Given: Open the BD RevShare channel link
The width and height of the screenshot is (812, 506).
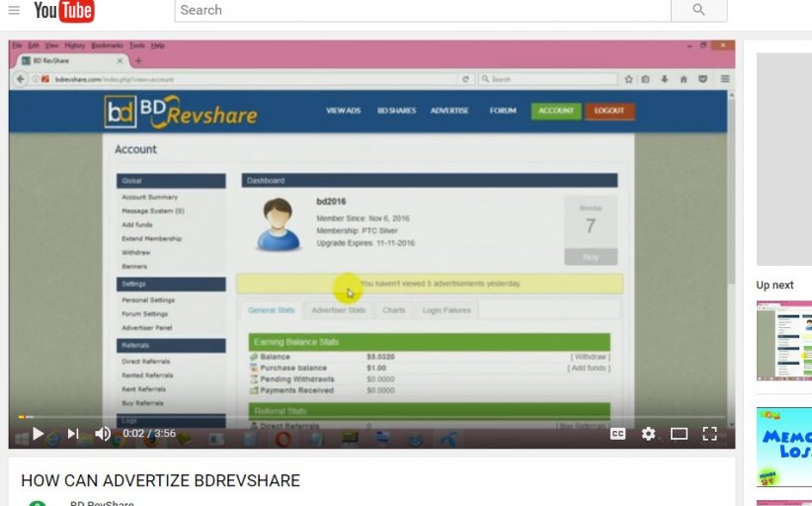Looking at the screenshot, I should pyautogui.click(x=102, y=503).
